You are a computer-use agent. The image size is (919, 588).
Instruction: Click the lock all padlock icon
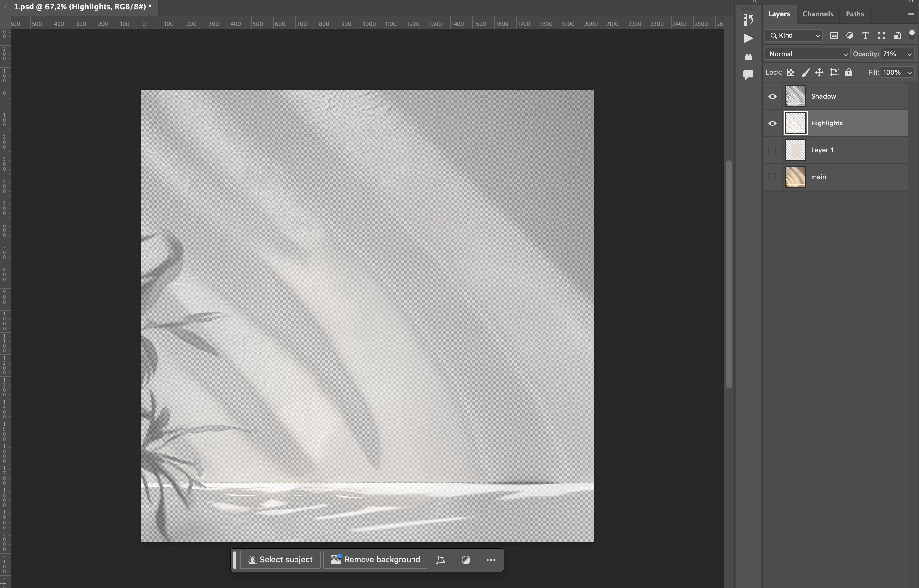[848, 72]
